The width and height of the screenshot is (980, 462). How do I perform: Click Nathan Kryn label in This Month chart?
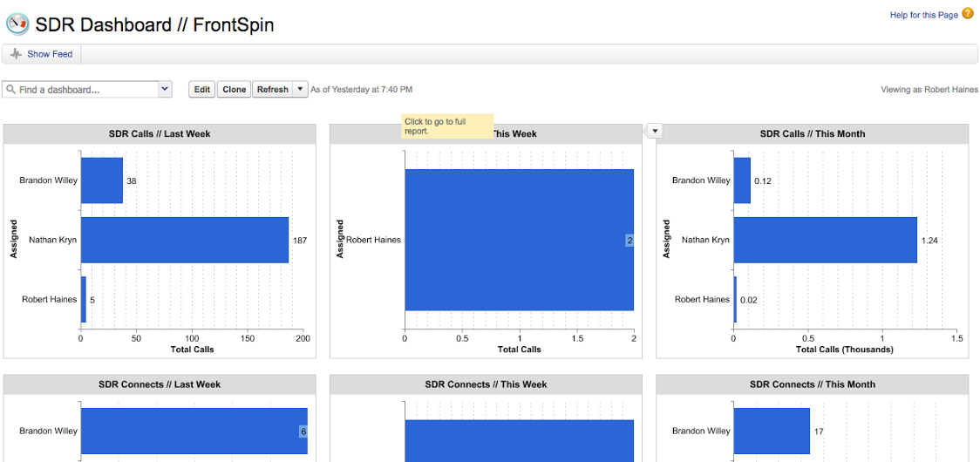pyautogui.click(x=705, y=240)
